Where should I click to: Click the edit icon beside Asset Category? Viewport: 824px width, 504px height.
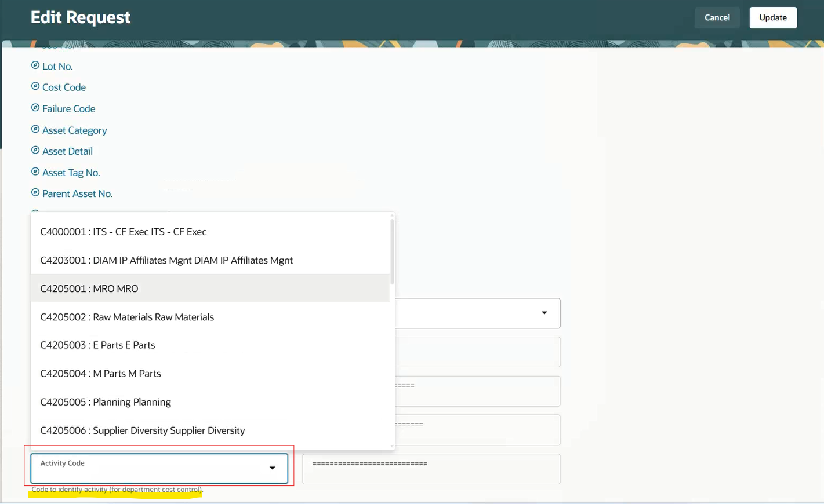pyautogui.click(x=35, y=130)
